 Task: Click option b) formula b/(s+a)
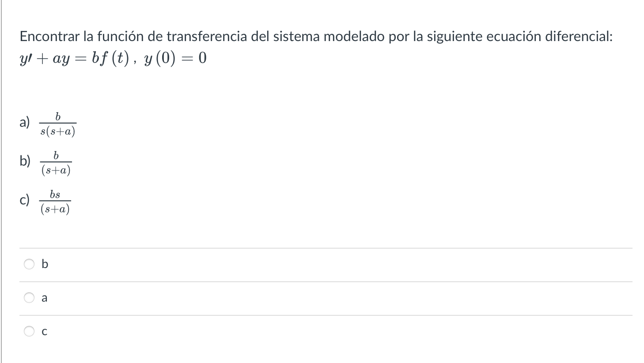56,162
